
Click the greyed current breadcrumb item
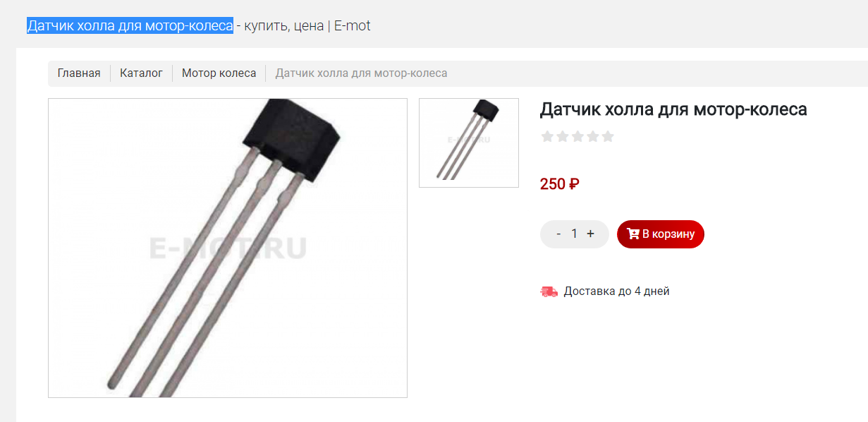361,73
